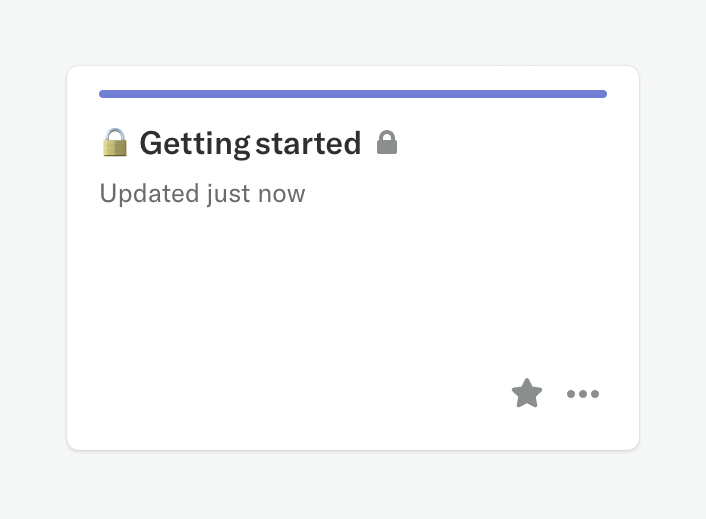Click the private lock indicator beside title
Image resolution: width=706 pixels, height=519 pixels.
tap(387, 143)
